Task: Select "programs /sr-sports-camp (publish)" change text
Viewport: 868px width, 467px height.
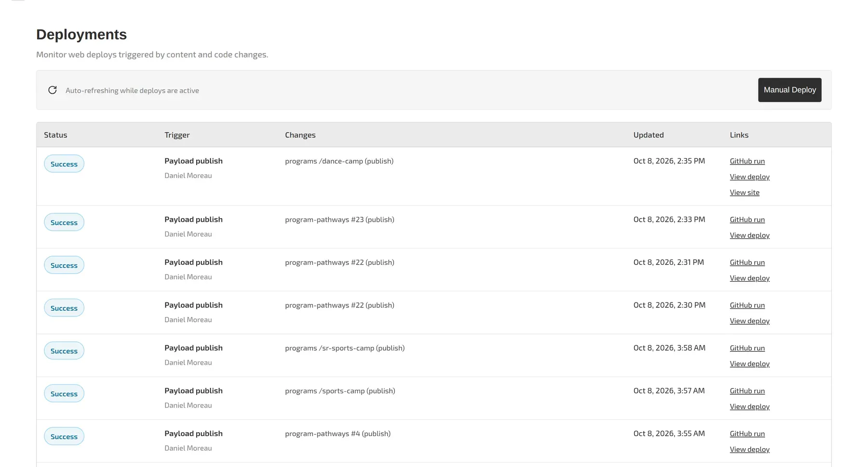Action: point(345,348)
